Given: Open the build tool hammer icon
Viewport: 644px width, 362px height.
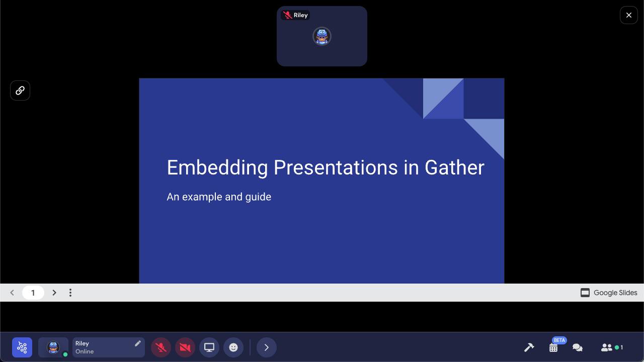Looking at the screenshot, I should [529, 347].
